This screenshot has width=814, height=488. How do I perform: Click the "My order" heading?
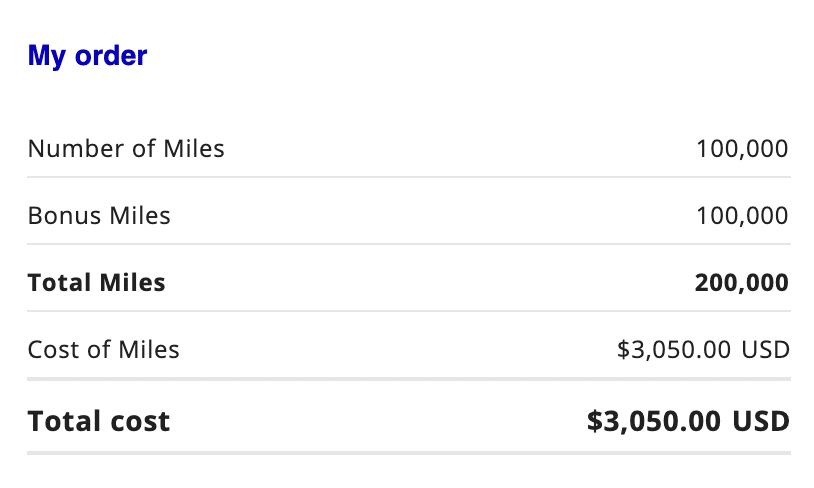coord(87,56)
